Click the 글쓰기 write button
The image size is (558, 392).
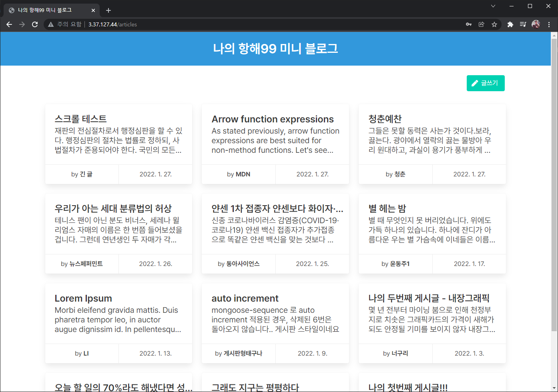(x=486, y=83)
